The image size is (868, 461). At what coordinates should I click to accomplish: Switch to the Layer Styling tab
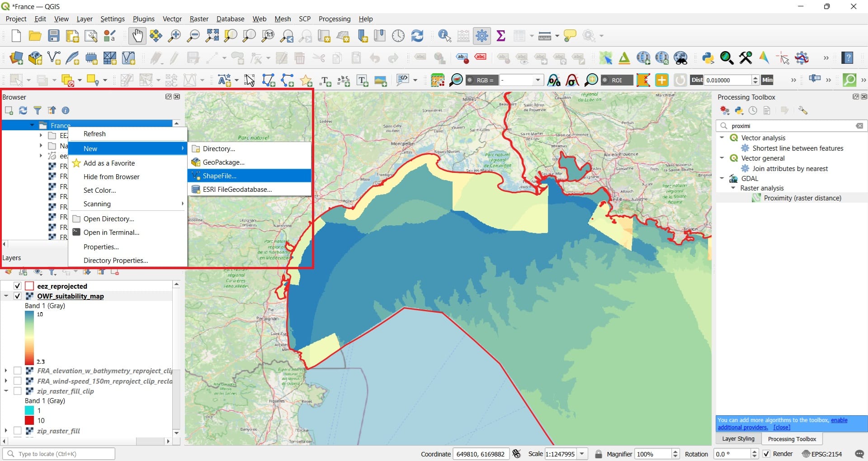pyautogui.click(x=738, y=439)
